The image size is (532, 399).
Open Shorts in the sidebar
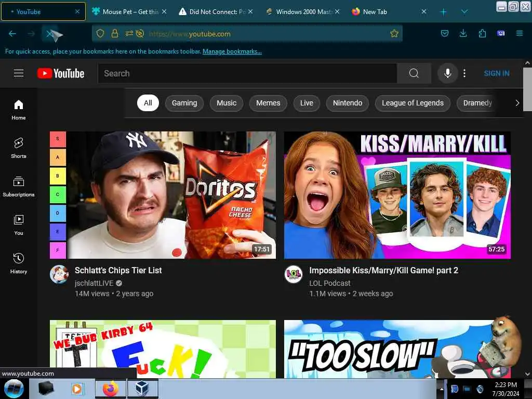click(x=19, y=148)
